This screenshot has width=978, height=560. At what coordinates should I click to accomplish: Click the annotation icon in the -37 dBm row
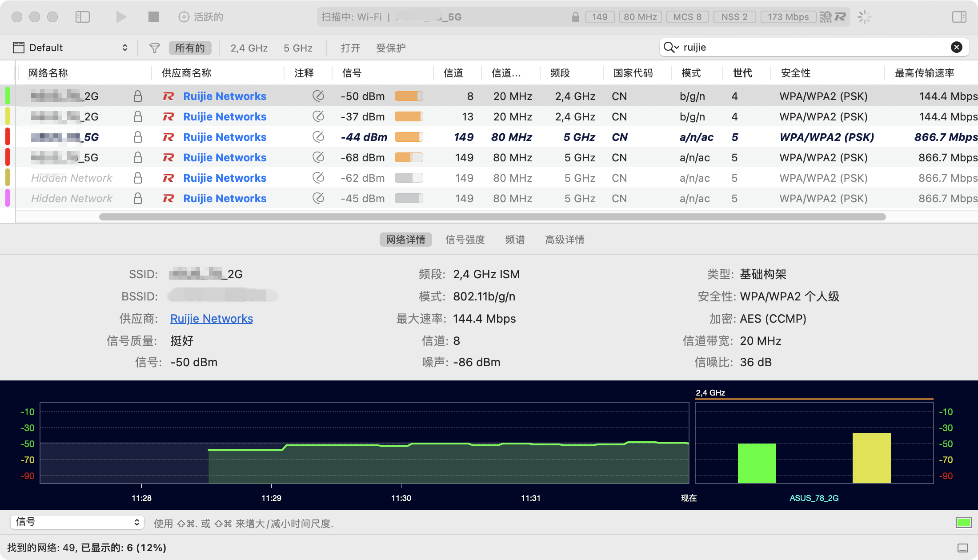pos(318,116)
